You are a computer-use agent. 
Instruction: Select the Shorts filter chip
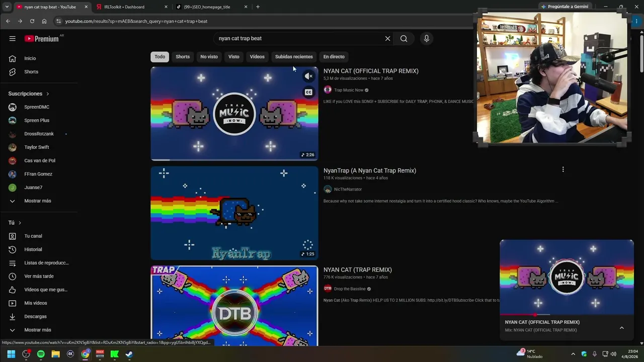pos(183,57)
